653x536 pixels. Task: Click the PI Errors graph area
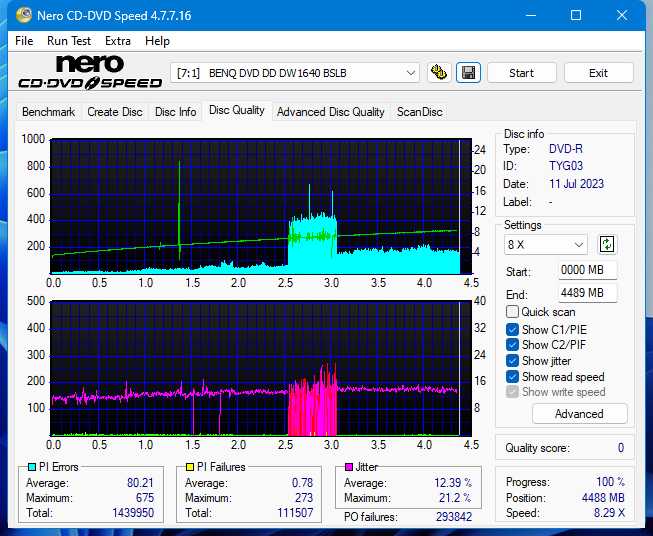[x=261, y=206]
